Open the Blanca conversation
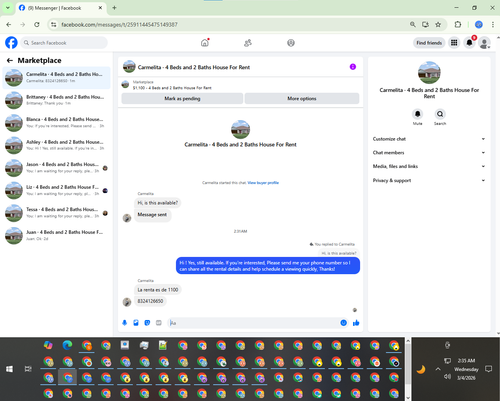Screen dimensions: 500x401 click(x=56, y=123)
